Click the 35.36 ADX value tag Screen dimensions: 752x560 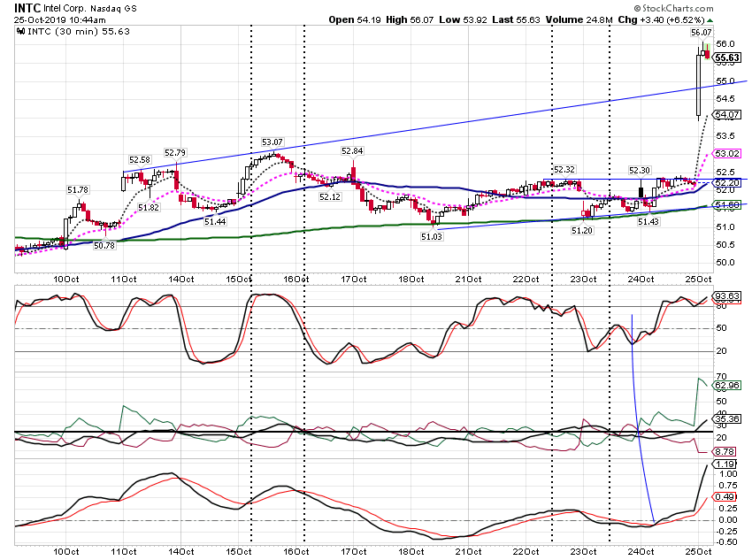(727, 419)
